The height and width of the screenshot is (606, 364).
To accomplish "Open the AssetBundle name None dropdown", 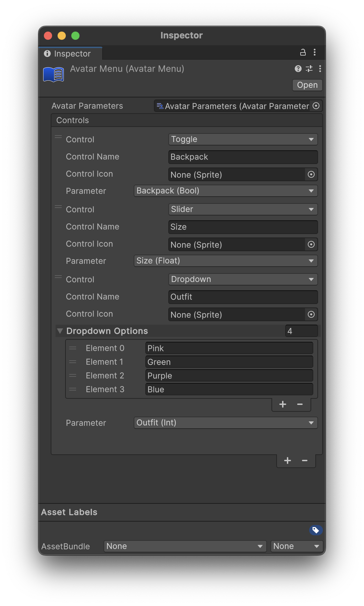I will (x=185, y=546).
